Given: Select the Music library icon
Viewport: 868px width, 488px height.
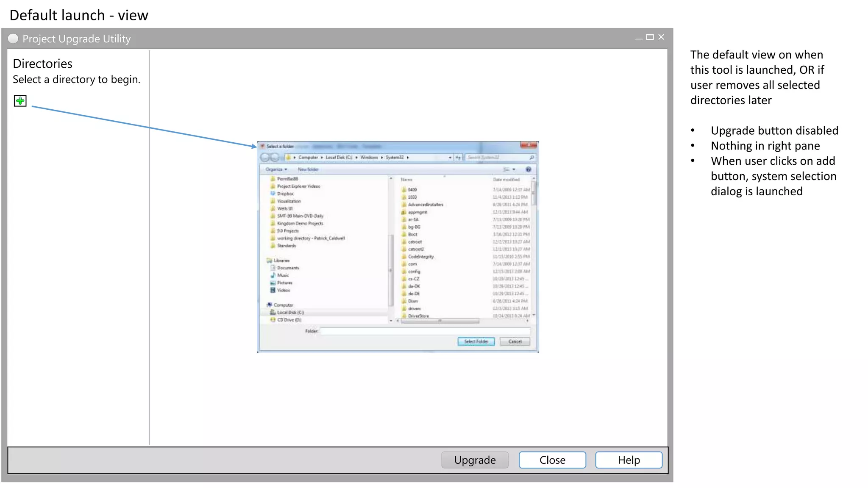Looking at the screenshot, I should point(273,275).
